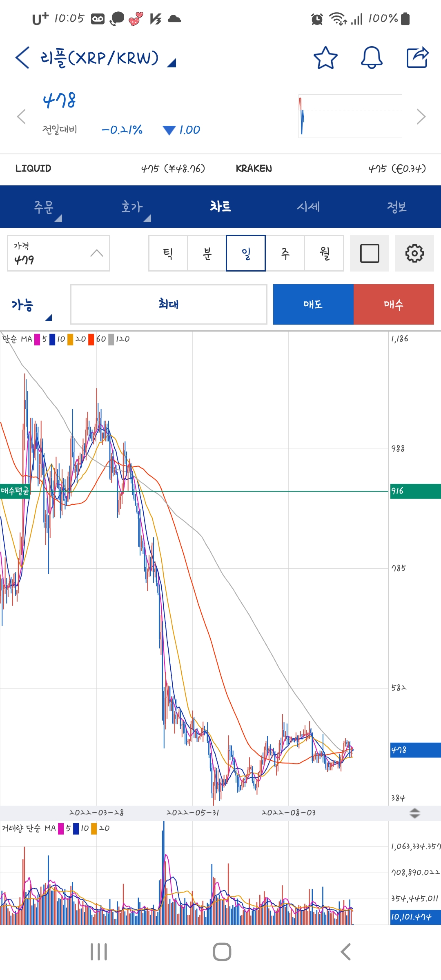
Task: Tap Android back navigation button
Action: [x=345, y=952]
